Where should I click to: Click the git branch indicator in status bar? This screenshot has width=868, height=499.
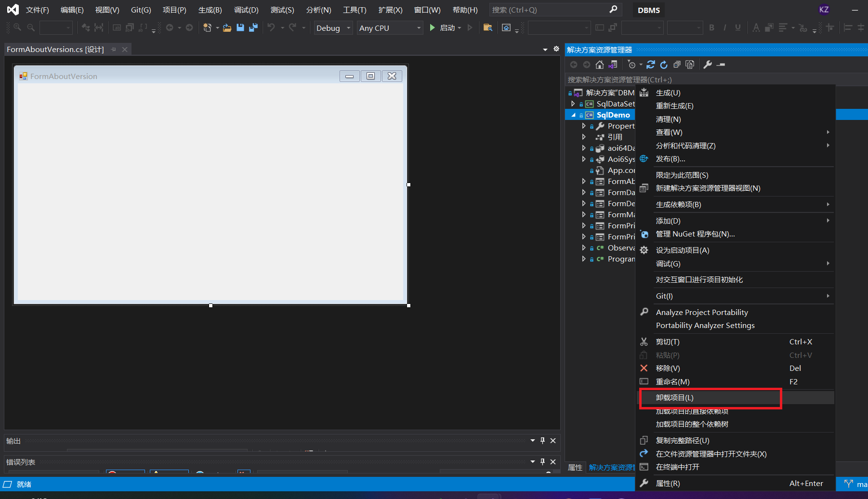pyautogui.click(x=855, y=484)
